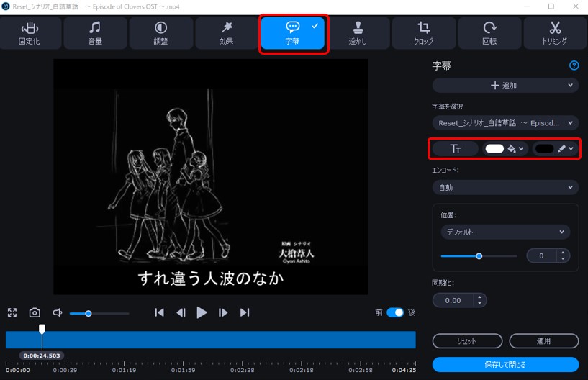This screenshot has height=380, width=588.
Task: Toggle the 前/後 before-after switch
Action: [x=395, y=312]
